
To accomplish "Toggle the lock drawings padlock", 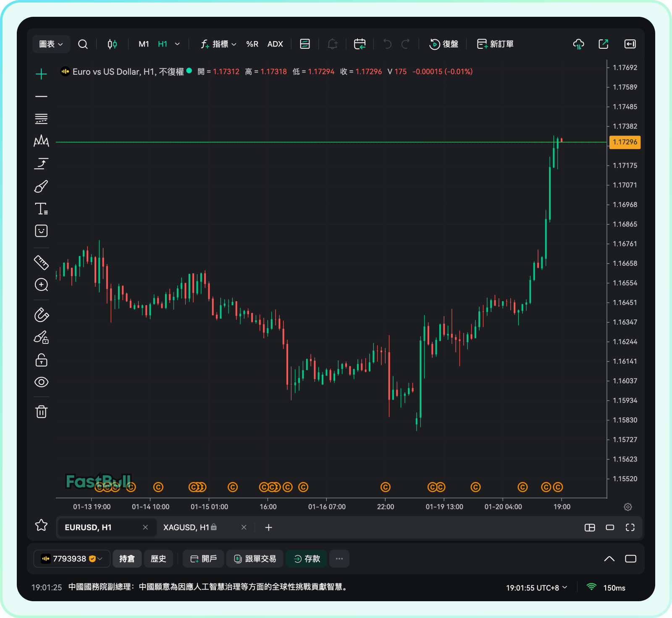I will (41, 360).
